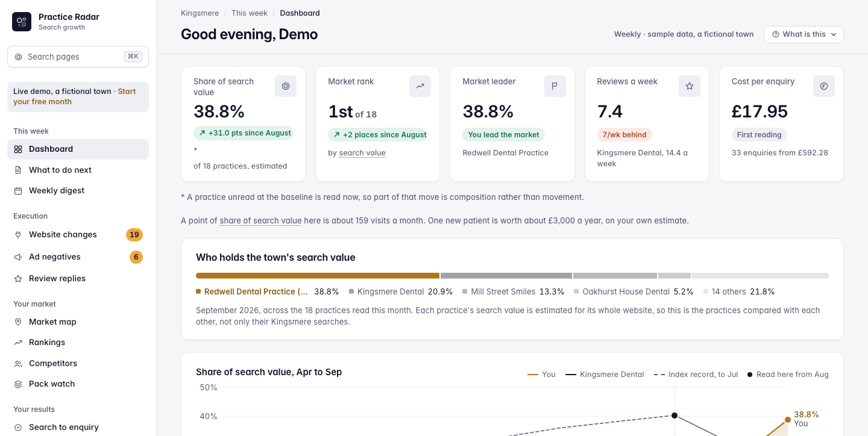Click the Market map pin icon

[x=18, y=322]
